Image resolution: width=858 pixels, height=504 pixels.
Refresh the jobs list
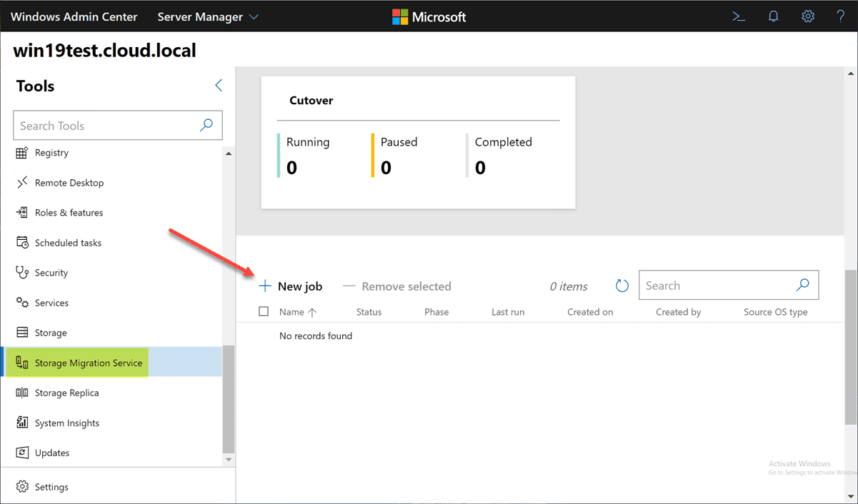tap(622, 286)
